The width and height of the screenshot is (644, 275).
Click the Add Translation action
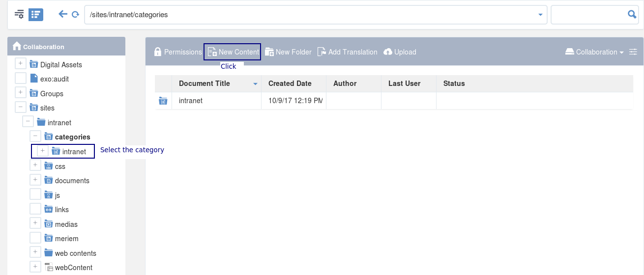[x=347, y=52]
